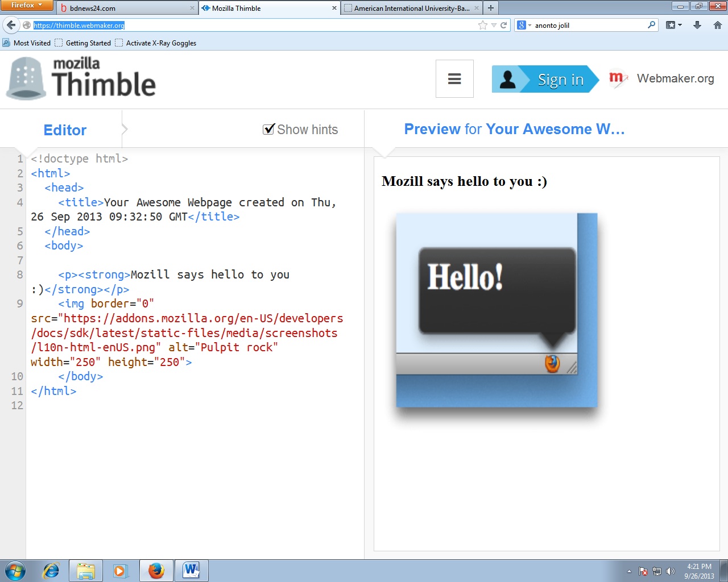
Task: Open the Windows Start button
Action: tap(15, 571)
